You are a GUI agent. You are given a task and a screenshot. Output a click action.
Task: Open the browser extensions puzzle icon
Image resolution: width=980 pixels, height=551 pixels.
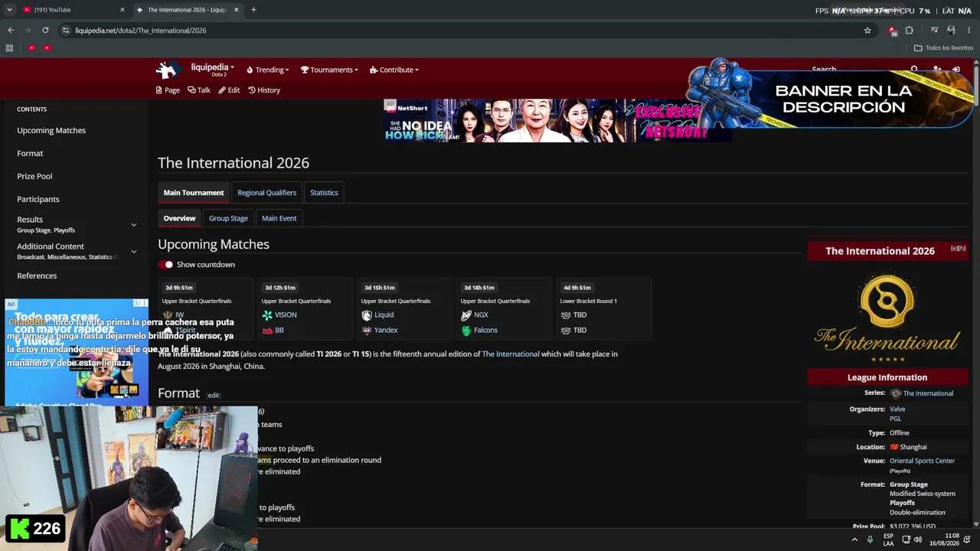[909, 31]
